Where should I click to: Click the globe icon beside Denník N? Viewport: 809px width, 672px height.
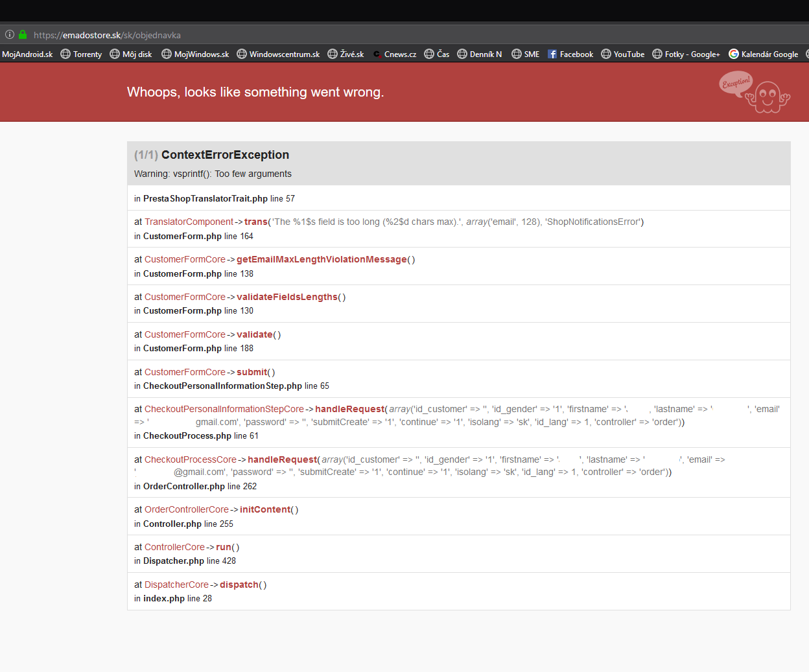(462, 54)
